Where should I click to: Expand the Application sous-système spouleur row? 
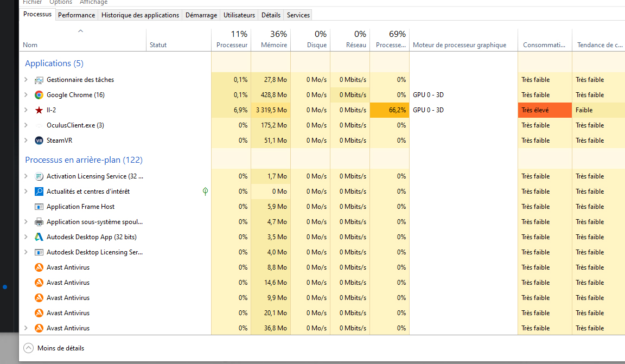[x=26, y=222]
